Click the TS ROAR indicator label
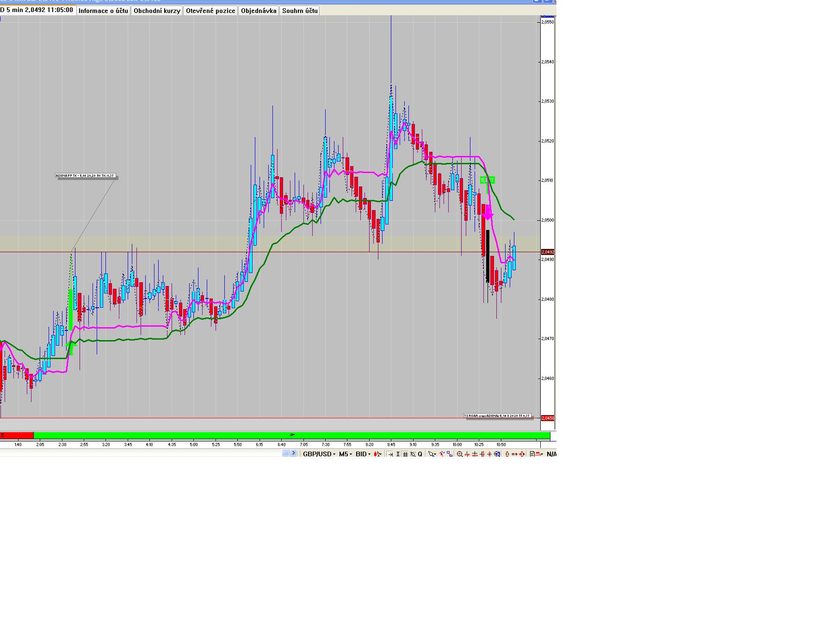This screenshot has width=840, height=621. click(x=497, y=416)
